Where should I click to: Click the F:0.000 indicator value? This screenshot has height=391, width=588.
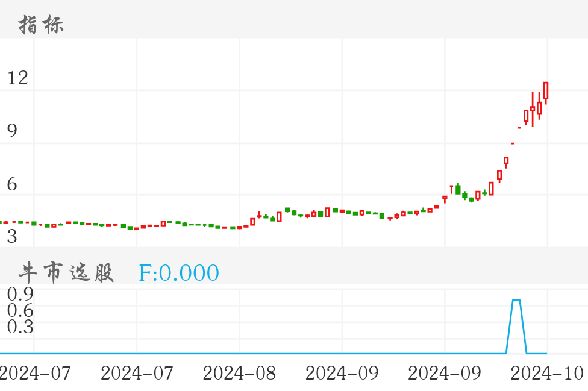[179, 273]
